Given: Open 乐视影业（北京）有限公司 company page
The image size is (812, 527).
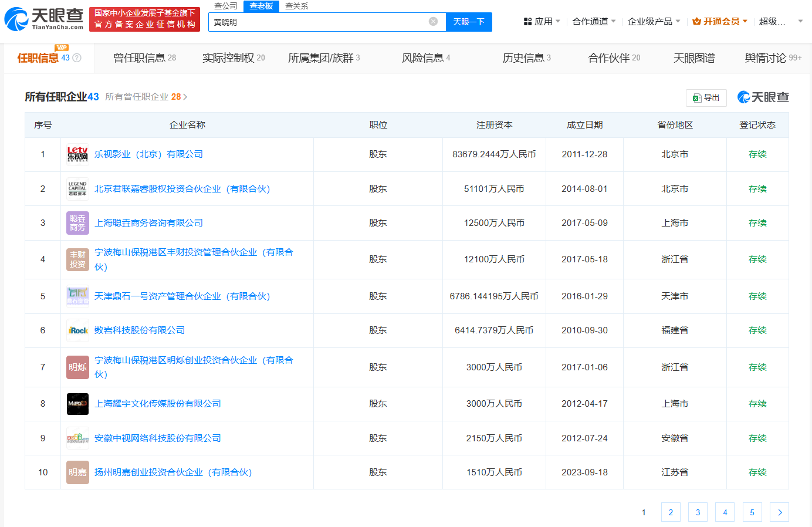Looking at the screenshot, I should pyautogui.click(x=150, y=154).
